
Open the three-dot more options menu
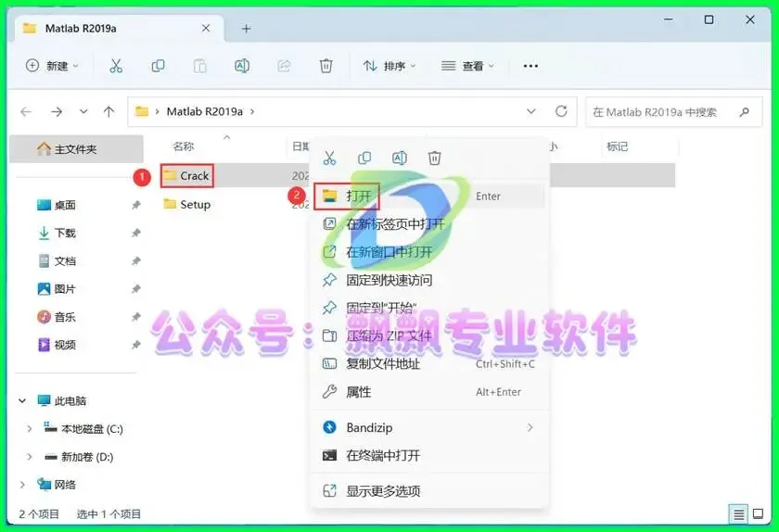pyautogui.click(x=530, y=66)
